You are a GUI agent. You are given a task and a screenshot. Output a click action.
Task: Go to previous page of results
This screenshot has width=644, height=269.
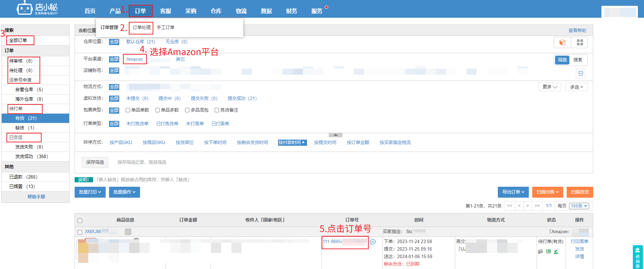pos(519,206)
